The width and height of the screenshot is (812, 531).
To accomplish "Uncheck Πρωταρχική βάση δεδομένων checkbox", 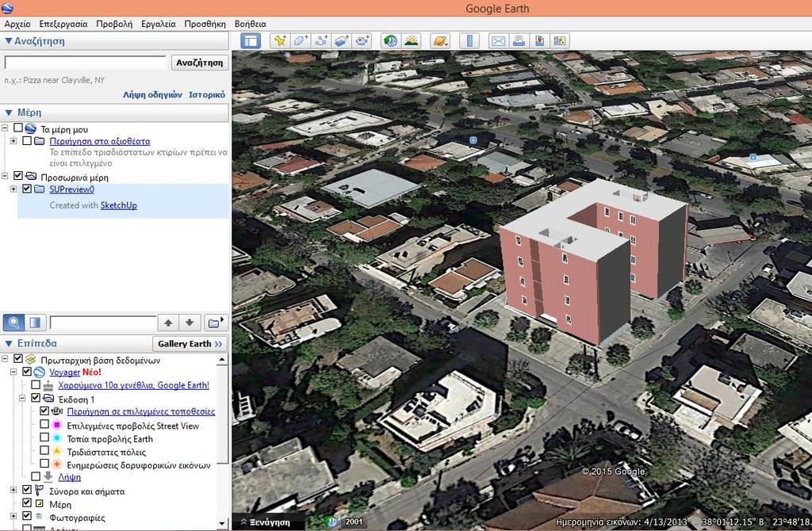I will (18, 358).
